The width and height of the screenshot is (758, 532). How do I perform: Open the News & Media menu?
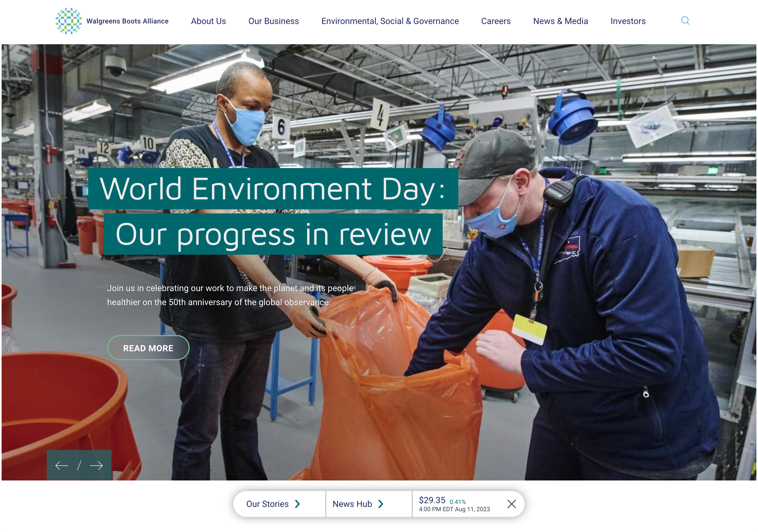(x=560, y=21)
